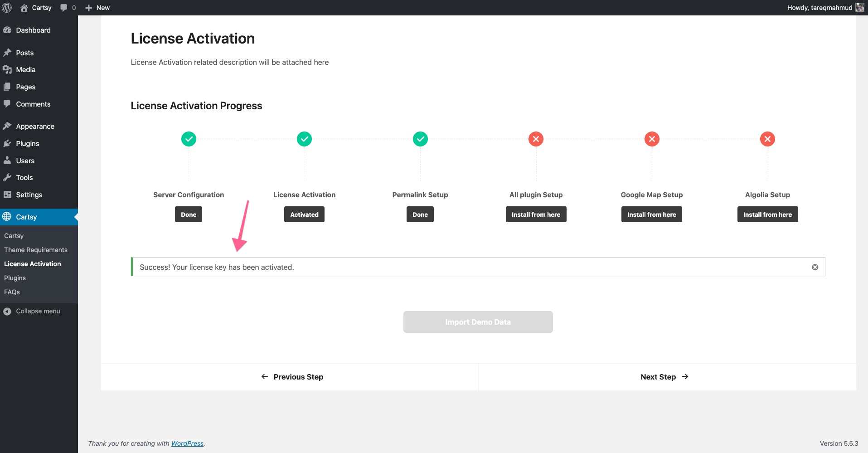Image resolution: width=868 pixels, height=453 pixels.
Task: Select License Activation submenu item
Action: (33, 264)
